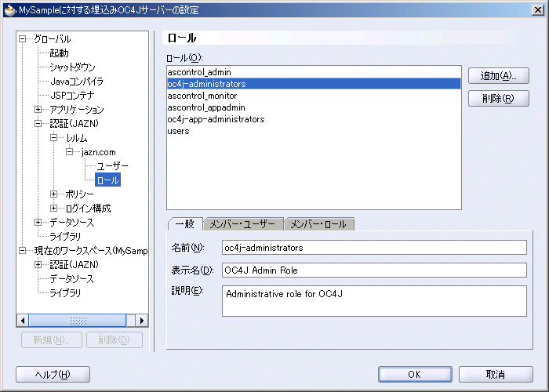Expand the ポリシー node
The image size is (549, 392).
click(53, 194)
